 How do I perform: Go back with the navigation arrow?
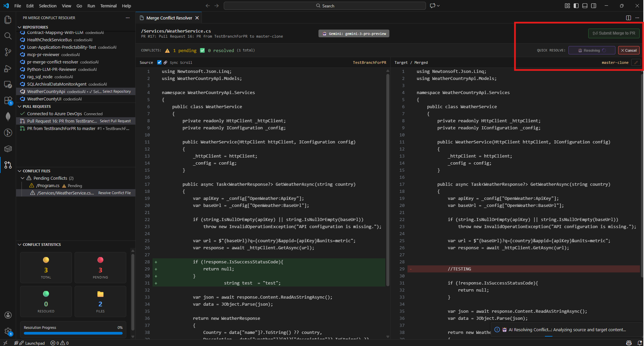tap(208, 6)
